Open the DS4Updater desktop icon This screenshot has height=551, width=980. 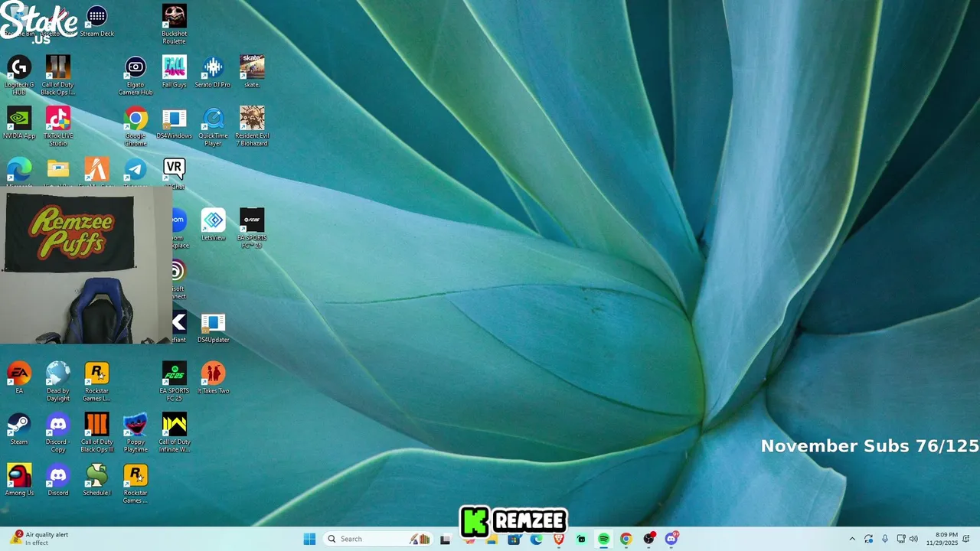tap(213, 327)
